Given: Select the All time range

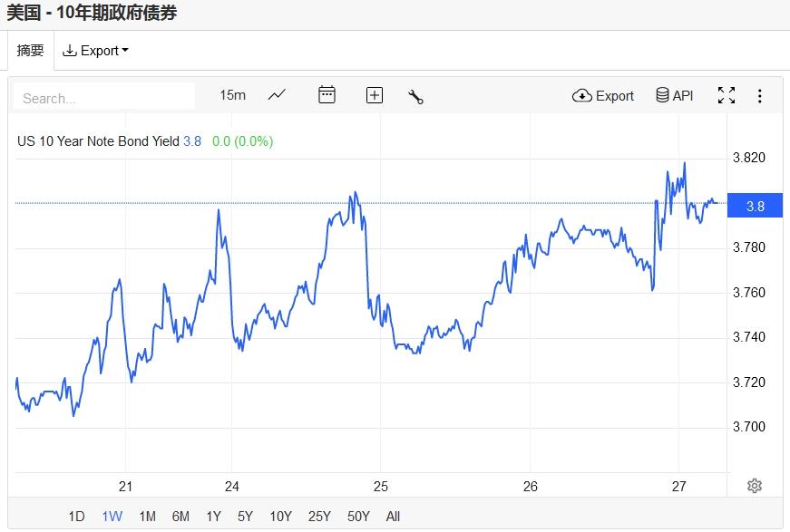Looking at the screenshot, I should pos(393,517).
